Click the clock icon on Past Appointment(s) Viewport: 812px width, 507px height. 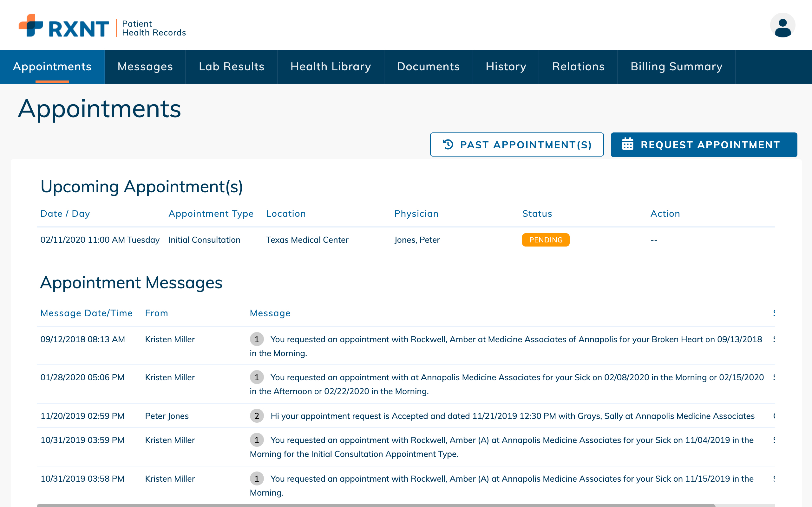(x=448, y=144)
